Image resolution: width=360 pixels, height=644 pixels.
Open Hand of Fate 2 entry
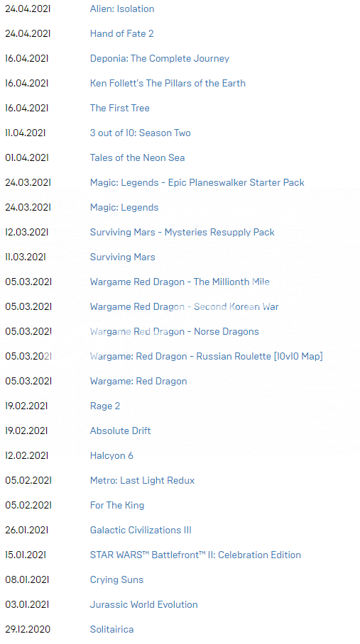point(121,33)
